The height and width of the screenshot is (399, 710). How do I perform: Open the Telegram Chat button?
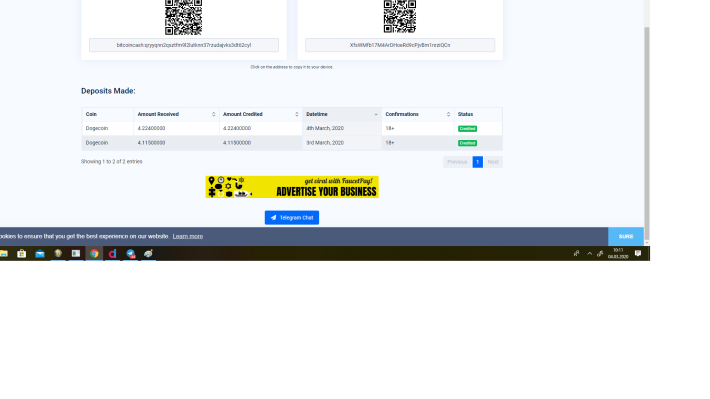coord(292,218)
